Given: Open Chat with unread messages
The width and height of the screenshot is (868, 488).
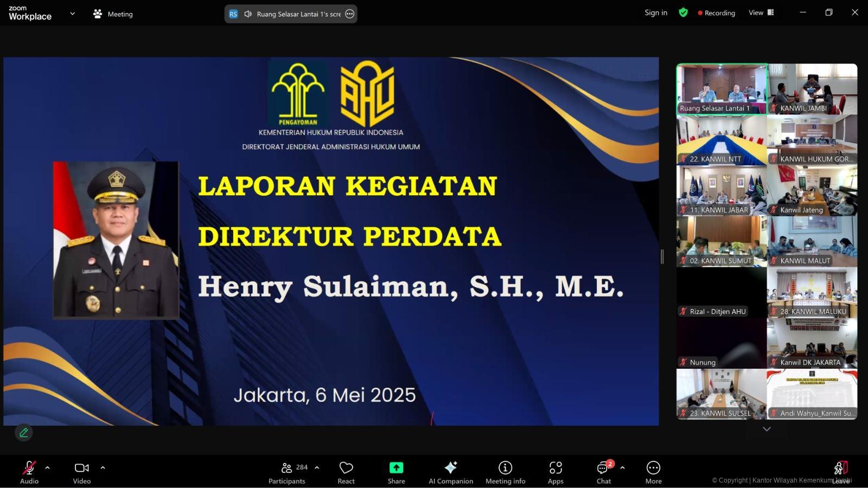Looking at the screenshot, I should [x=603, y=472].
